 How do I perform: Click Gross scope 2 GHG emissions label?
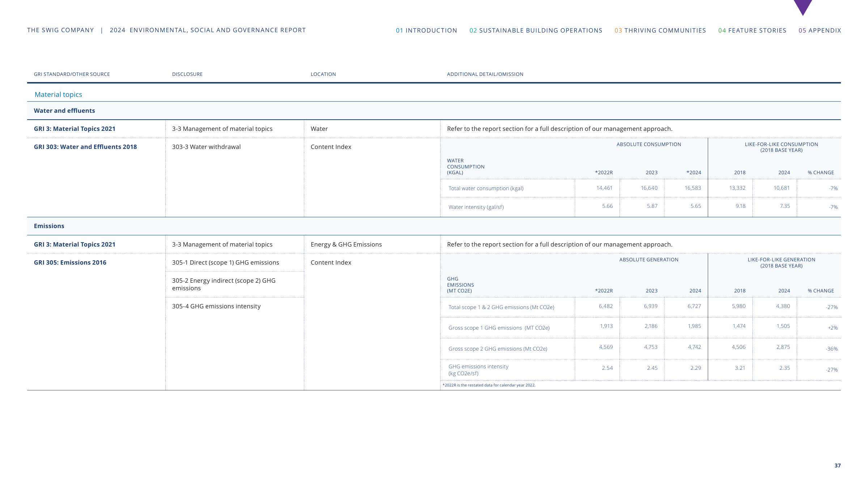[x=498, y=349]
